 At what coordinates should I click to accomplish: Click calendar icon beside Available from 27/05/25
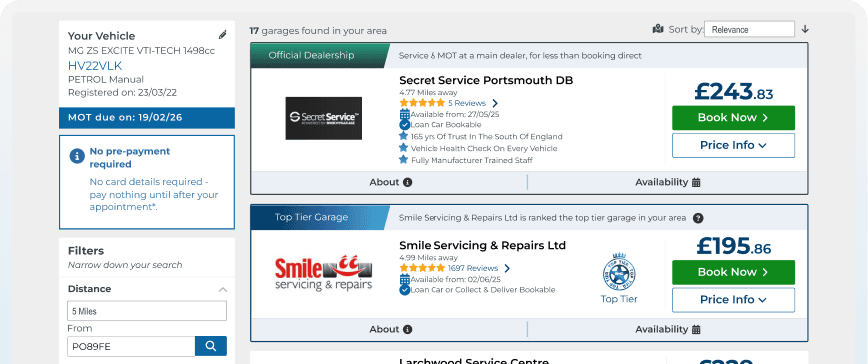click(405, 114)
